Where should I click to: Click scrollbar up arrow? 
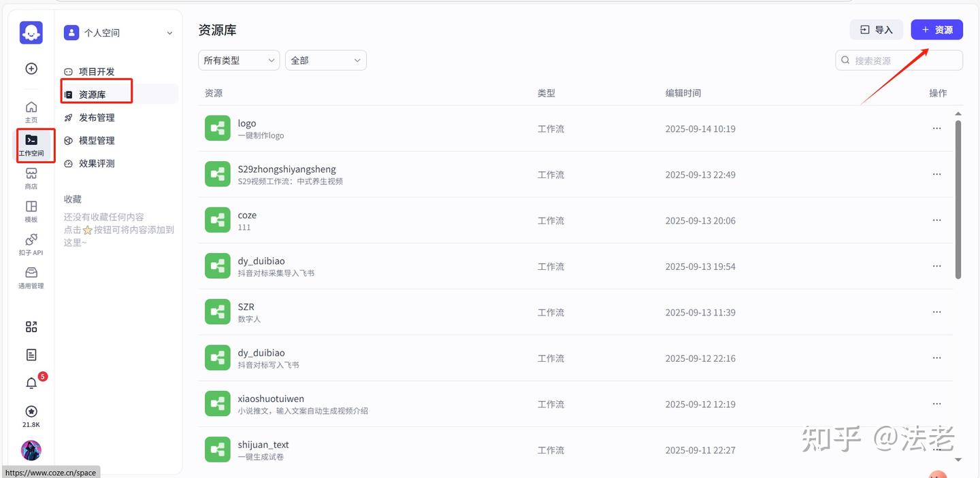click(958, 114)
